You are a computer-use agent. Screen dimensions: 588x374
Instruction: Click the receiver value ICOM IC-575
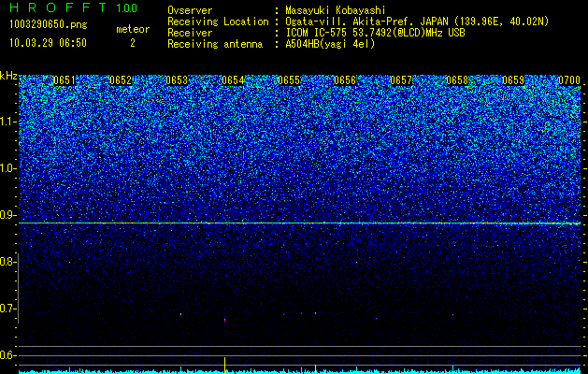click(x=316, y=33)
